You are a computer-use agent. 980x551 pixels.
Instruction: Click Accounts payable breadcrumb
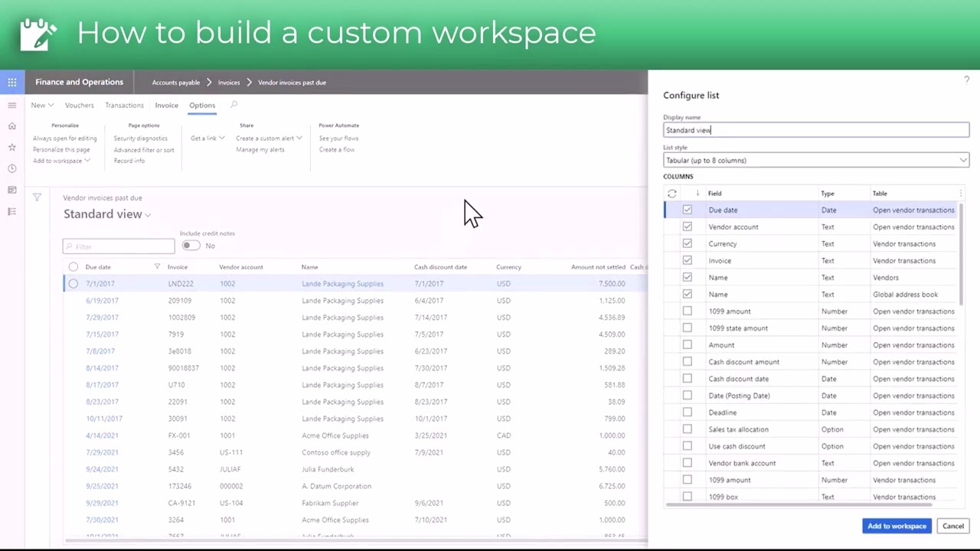click(x=176, y=83)
